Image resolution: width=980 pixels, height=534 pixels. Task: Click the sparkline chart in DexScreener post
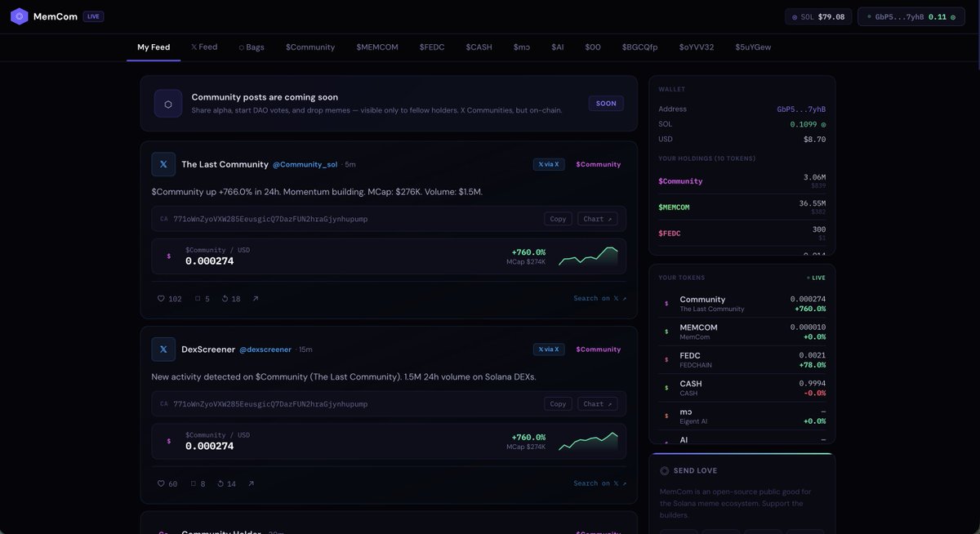[588, 442]
